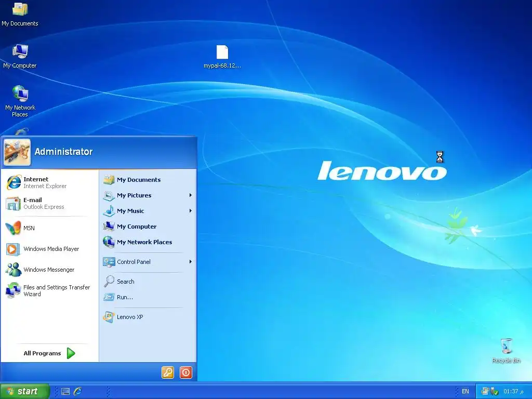Expand the My Music submenu arrow
Image resolution: width=532 pixels, height=399 pixels.
tap(191, 211)
